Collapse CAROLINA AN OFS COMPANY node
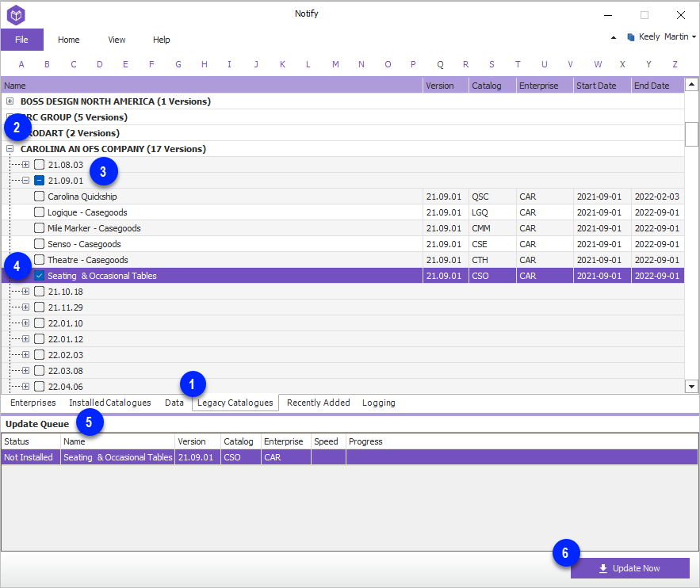The image size is (700, 588). (10, 148)
